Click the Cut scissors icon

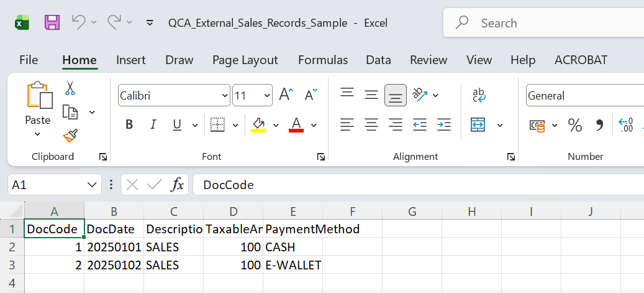[x=70, y=88]
